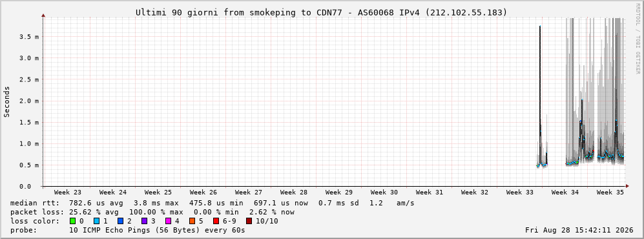Click the tall latency spike in Week 33
Image resolution: width=644 pixels, height=239 pixels.
[x=540, y=94]
